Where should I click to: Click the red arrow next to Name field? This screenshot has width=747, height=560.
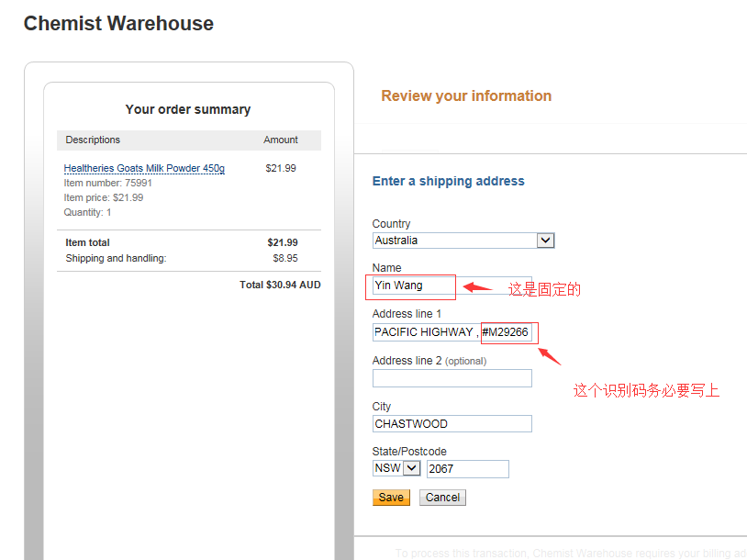point(477,287)
